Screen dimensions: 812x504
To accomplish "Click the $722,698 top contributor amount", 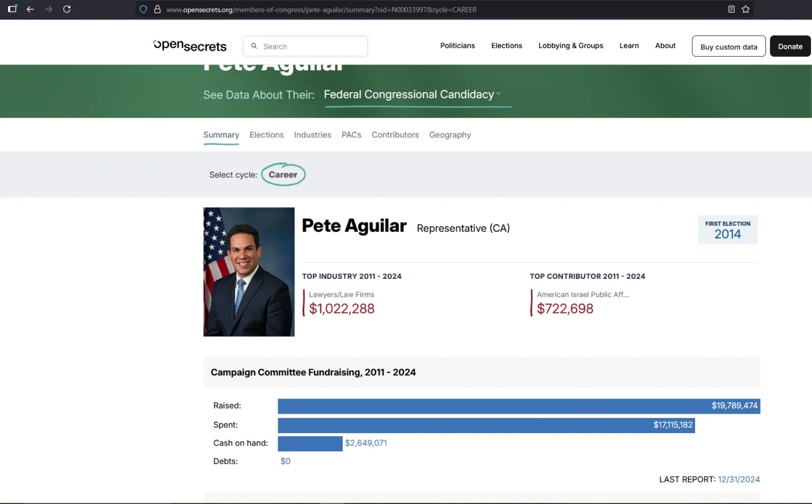I will tap(565, 309).
